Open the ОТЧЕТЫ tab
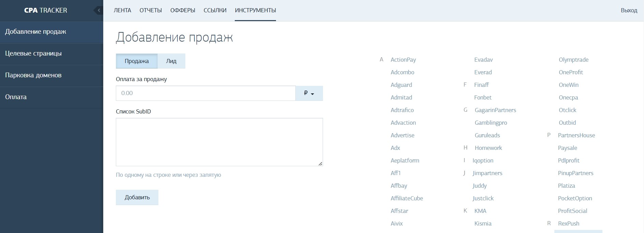Image resolution: width=644 pixels, height=233 pixels. pyautogui.click(x=151, y=10)
